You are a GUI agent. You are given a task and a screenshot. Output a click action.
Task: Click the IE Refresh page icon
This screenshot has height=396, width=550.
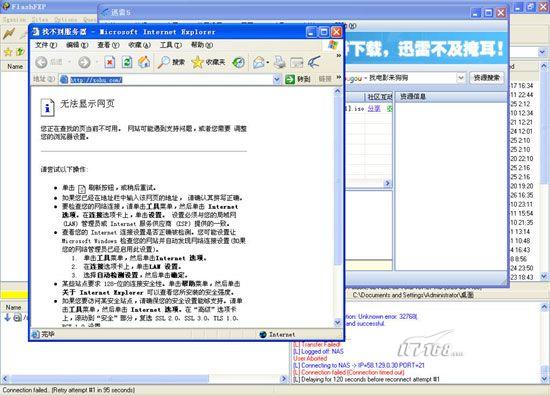coord(127,63)
